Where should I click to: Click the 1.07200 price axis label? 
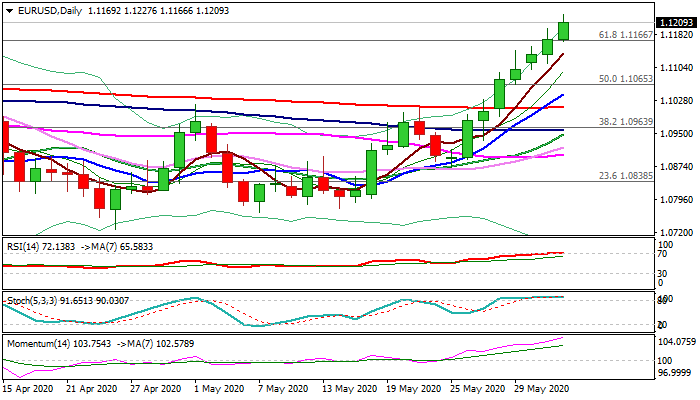point(676,233)
